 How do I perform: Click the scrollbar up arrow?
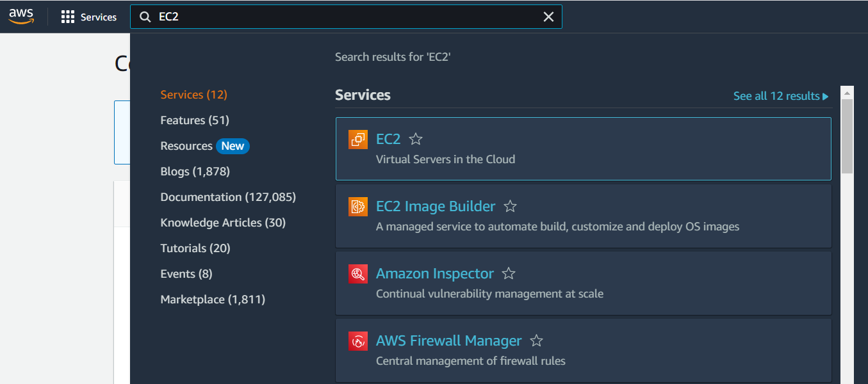(x=847, y=92)
